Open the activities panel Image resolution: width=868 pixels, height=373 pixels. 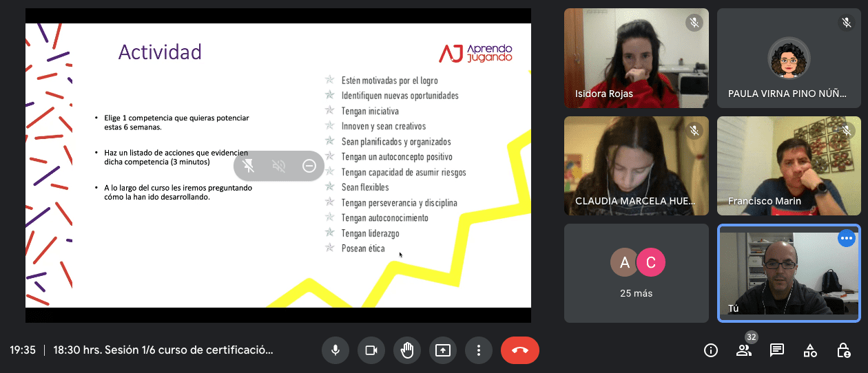[810, 350]
